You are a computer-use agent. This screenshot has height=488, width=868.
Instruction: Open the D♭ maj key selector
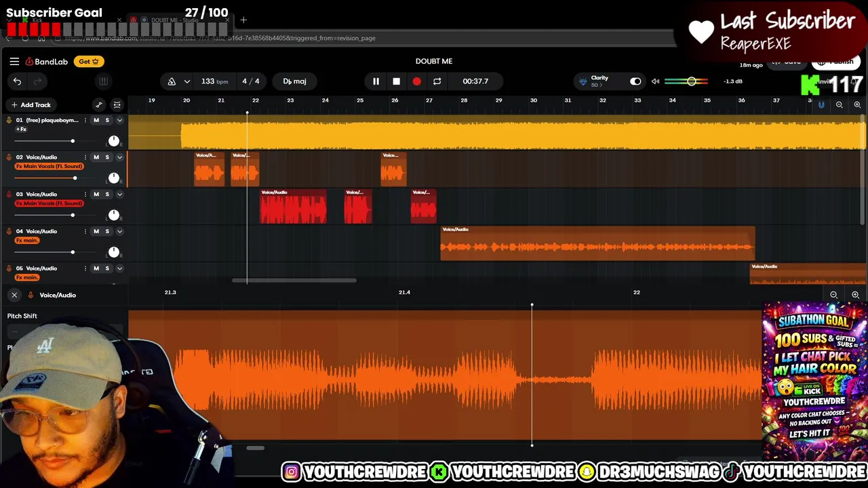(294, 81)
